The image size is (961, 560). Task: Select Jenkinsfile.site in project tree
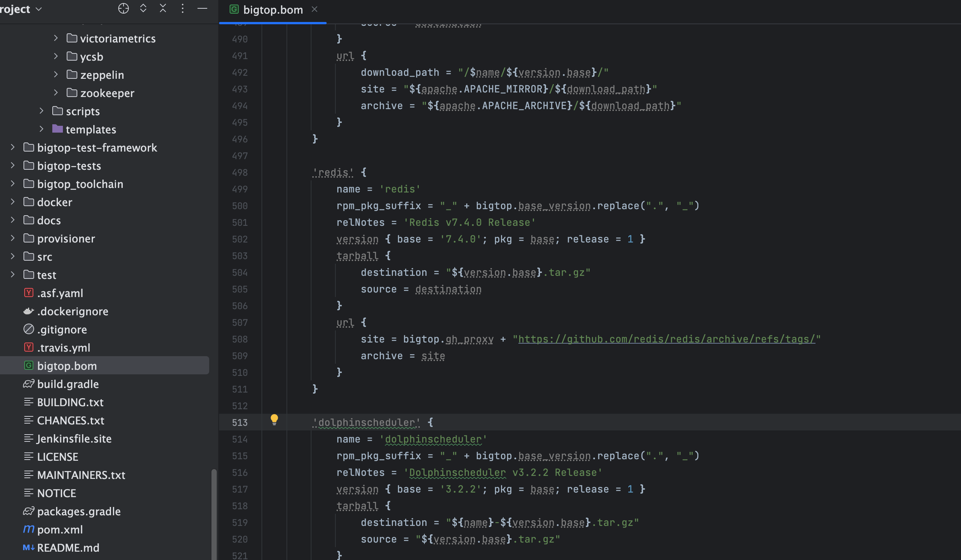click(x=74, y=438)
